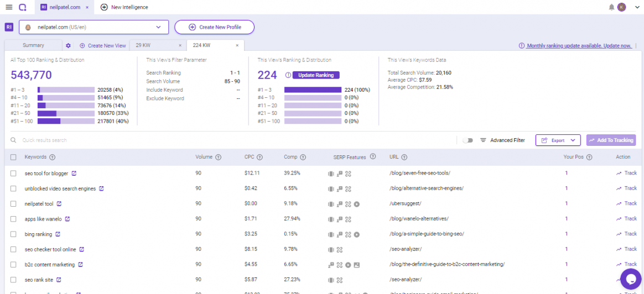The image size is (644, 294).
Task: Click the user avatar icon
Action: point(621,7)
